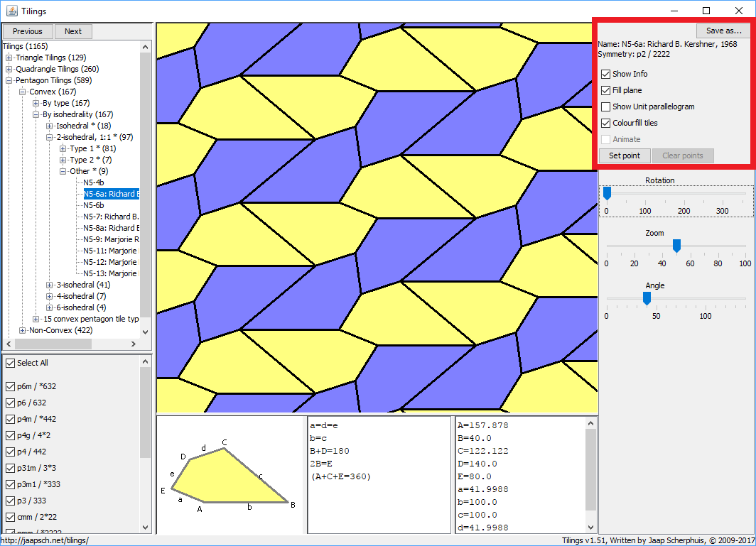Pick the N5-12: Marjorie tiling

(x=111, y=262)
